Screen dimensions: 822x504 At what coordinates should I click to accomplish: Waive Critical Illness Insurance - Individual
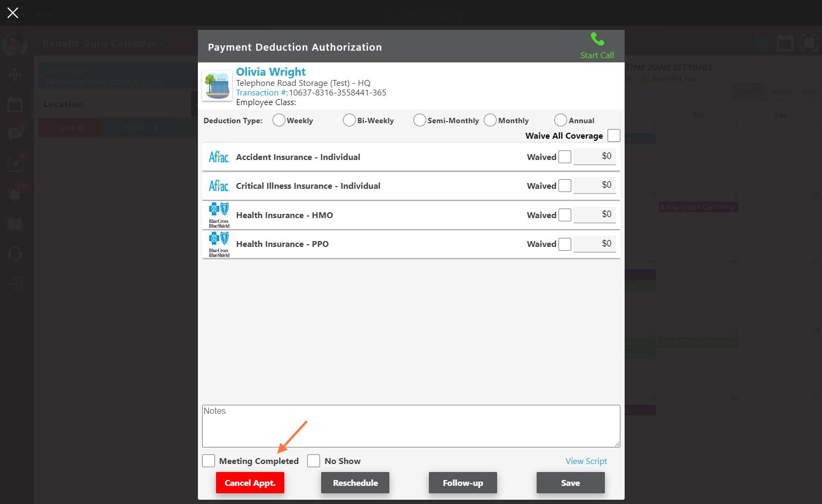[565, 186]
